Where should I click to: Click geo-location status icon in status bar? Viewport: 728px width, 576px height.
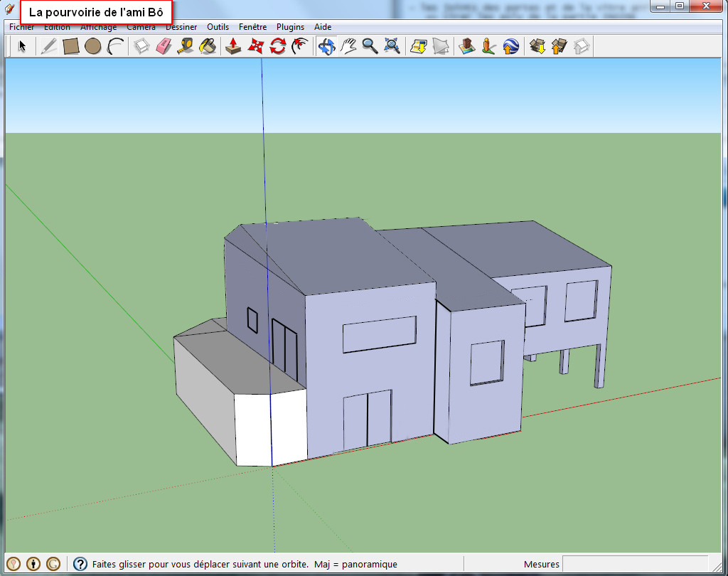[x=14, y=564]
